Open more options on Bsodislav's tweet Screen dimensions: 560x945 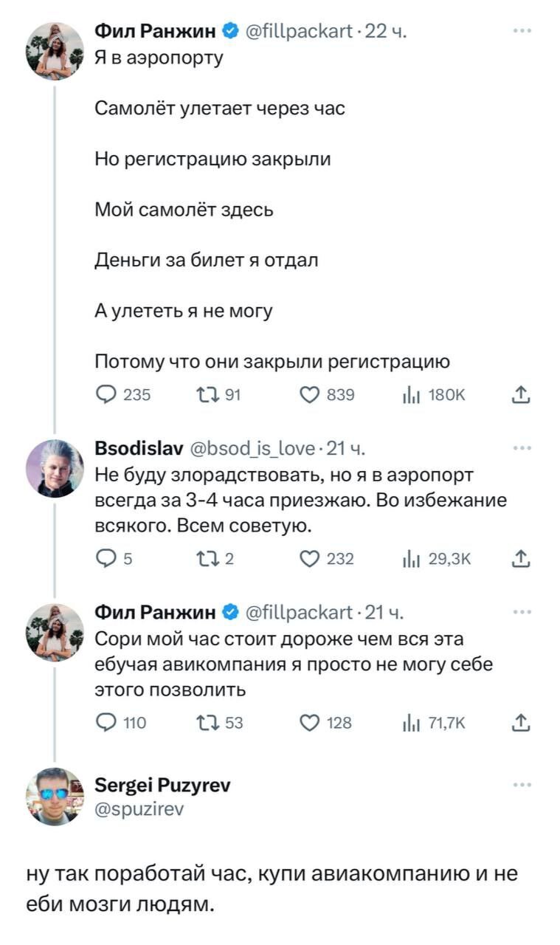[x=522, y=447]
